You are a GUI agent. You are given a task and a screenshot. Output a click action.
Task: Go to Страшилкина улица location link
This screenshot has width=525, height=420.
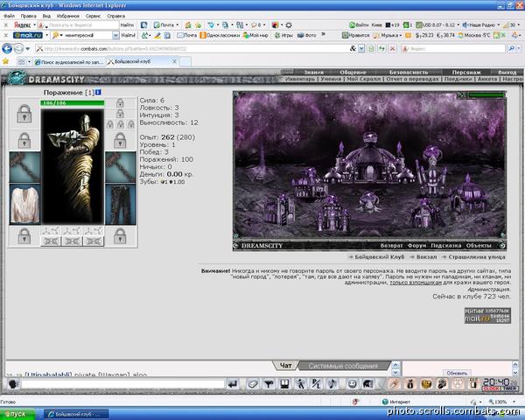(477, 257)
